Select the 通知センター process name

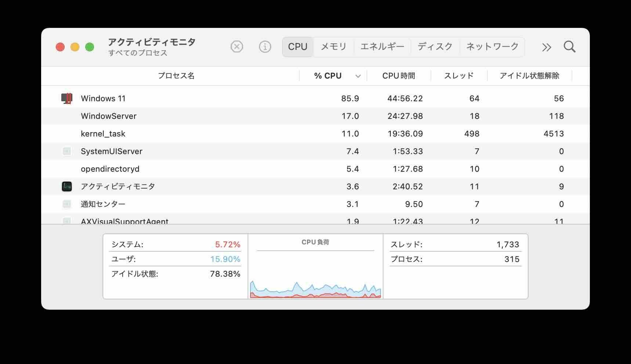coord(103,204)
